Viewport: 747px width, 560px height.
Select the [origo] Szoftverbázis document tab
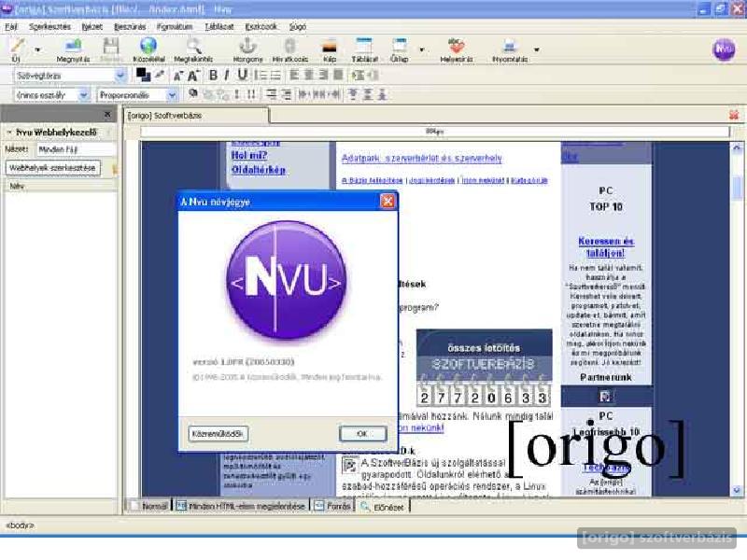[x=197, y=116]
